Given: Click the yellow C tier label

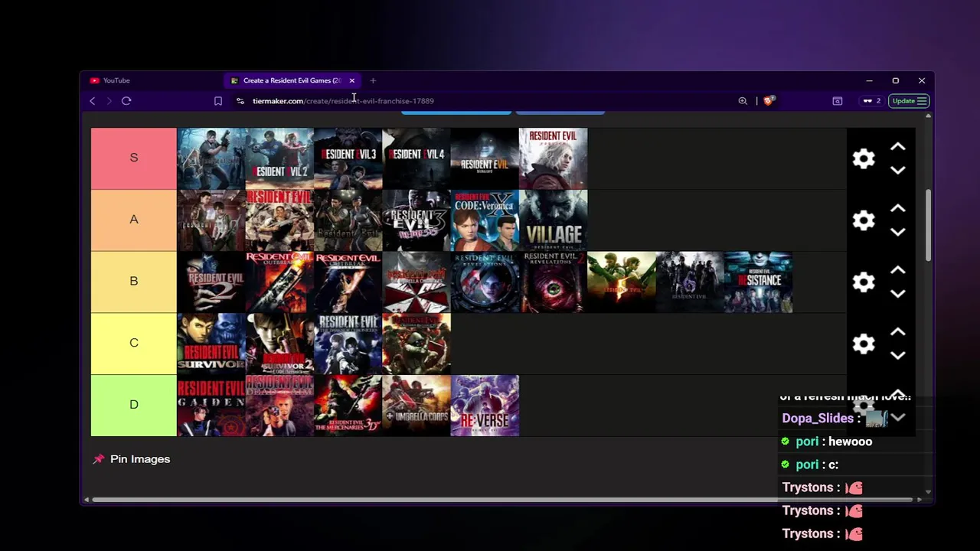Looking at the screenshot, I should coord(134,344).
